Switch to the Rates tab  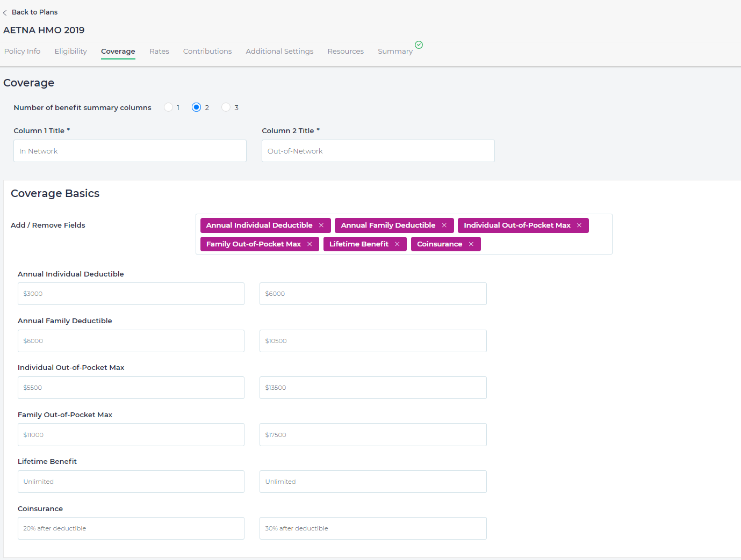[x=159, y=52]
